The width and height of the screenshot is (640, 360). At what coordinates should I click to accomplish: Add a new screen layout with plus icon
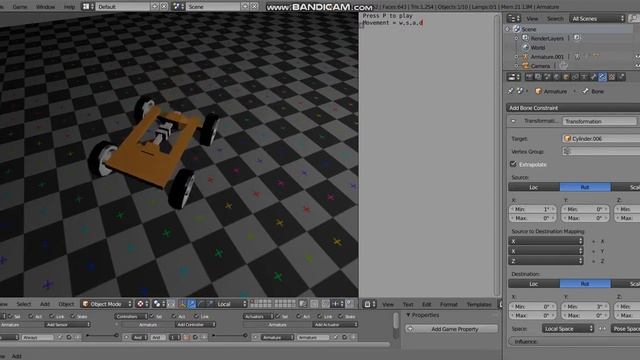coord(155,7)
